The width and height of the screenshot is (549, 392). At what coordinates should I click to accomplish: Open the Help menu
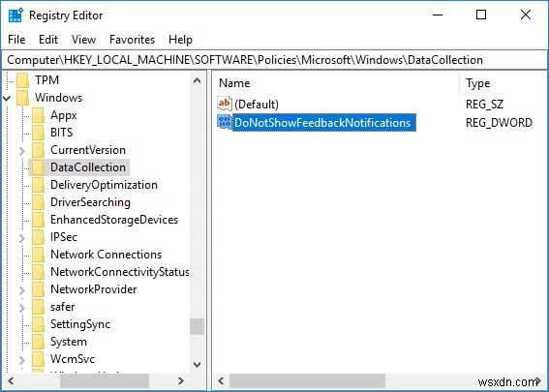pyautogui.click(x=180, y=40)
